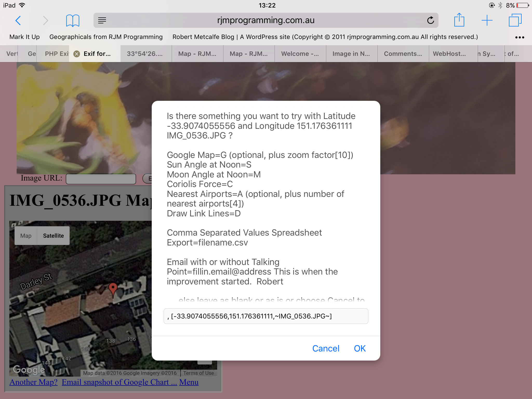Viewport: 532px width, 399px height.
Task: Tap the Wi-Fi status icon
Action: [x=22, y=5]
